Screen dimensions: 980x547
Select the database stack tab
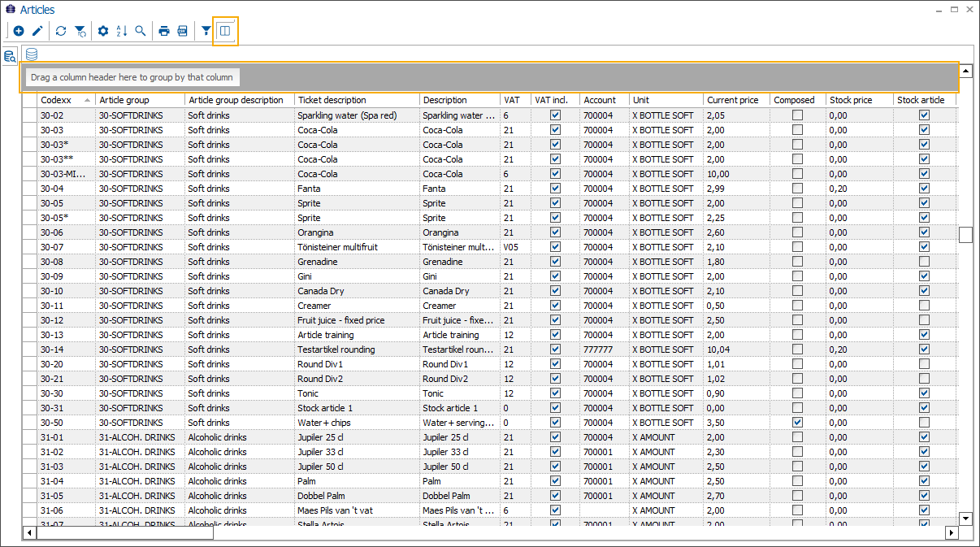[x=32, y=55]
